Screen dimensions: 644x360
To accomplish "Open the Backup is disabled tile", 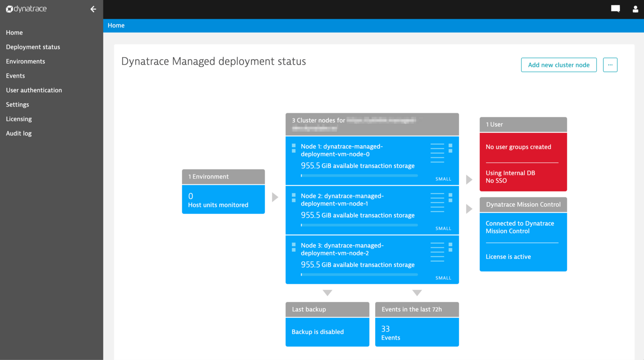I will click(327, 332).
